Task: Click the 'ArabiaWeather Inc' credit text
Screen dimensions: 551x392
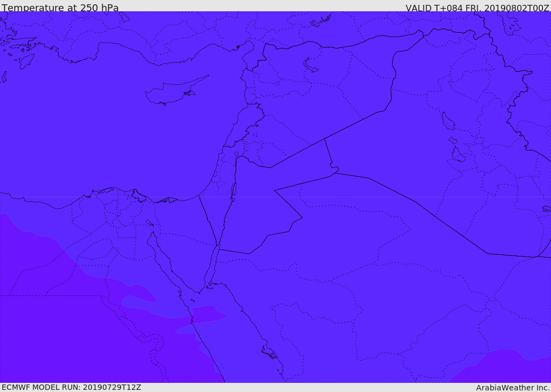Action: pos(513,388)
